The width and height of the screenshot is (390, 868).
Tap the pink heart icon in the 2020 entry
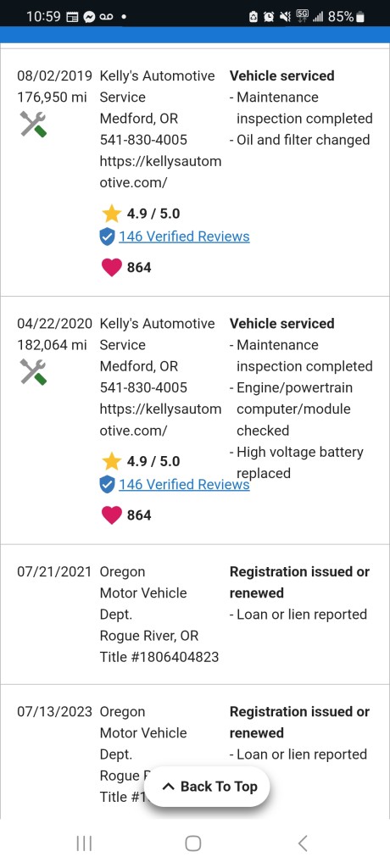point(111,515)
